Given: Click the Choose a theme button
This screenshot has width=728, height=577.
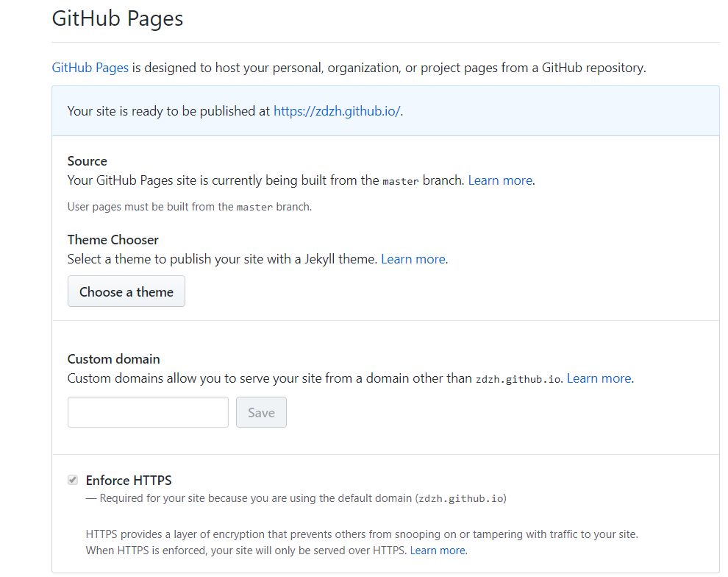Looking at the screenshot, I should pos(126,291).
